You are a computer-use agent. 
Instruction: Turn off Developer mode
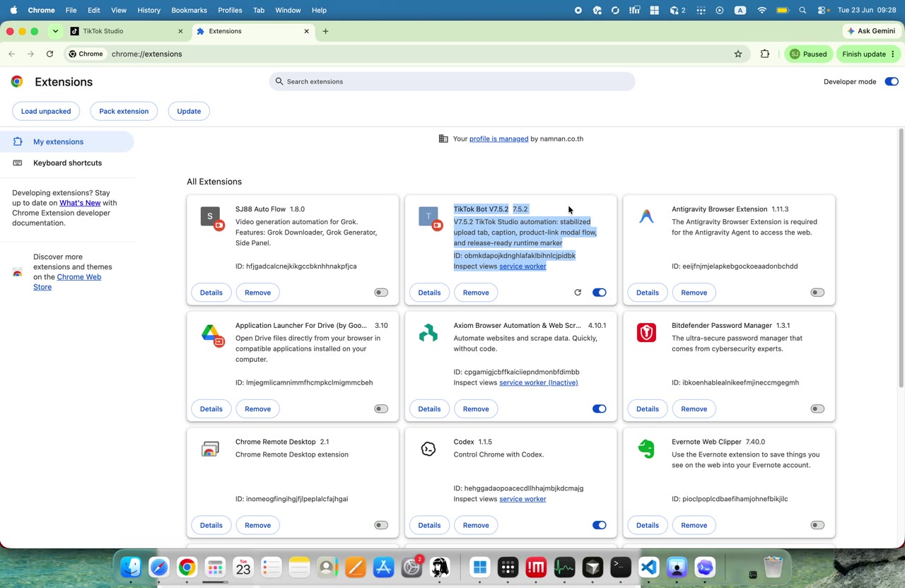click(x=892, y=81)
